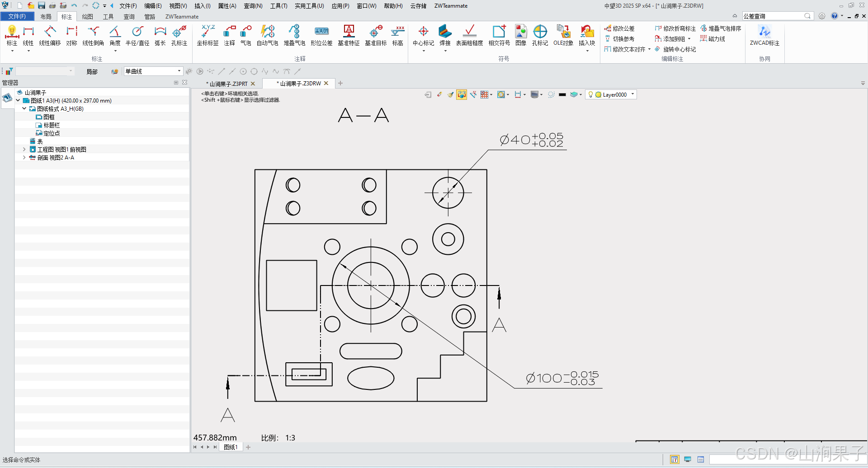Toggle the layer lightbulb visibility icon
Image resolution: width=868 pixels, height=468 pixels.
590,94
